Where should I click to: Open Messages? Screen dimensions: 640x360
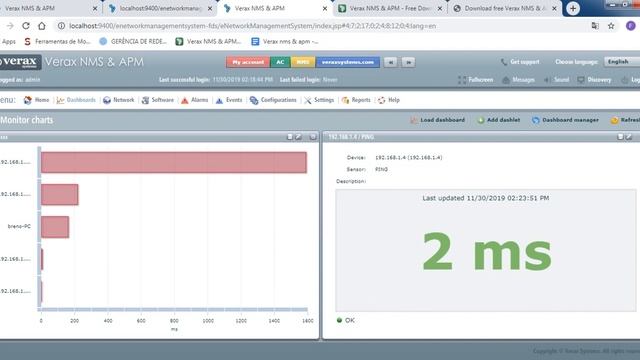518,80
